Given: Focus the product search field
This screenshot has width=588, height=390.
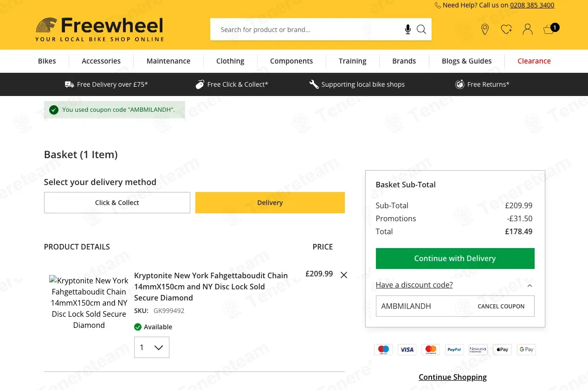Looking at the screenshot, I should tap(306, 30).
